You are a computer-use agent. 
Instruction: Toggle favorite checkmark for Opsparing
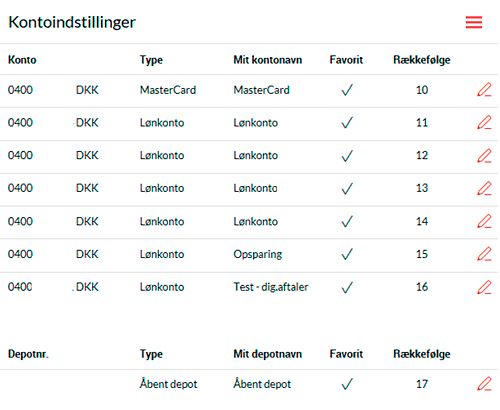[347, 254]
